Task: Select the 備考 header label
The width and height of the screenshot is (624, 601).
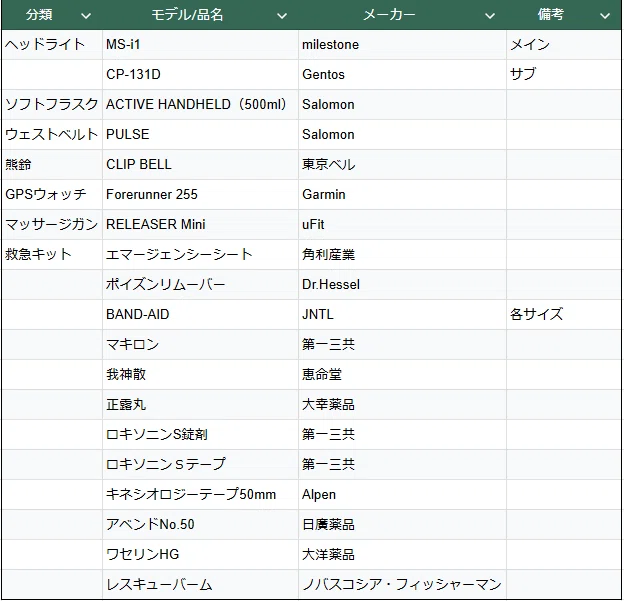Action: (x=551, y=15)
